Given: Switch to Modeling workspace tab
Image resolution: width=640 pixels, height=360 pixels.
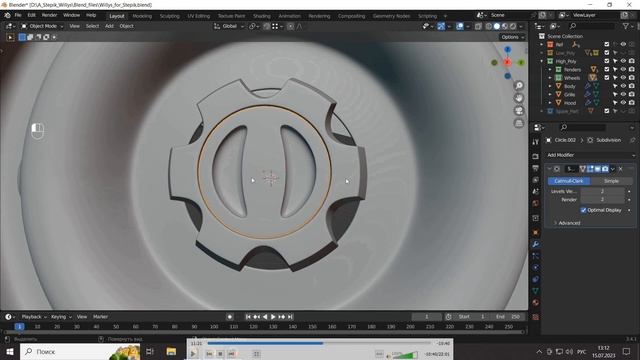Looking at the screenshot, I should (x=142, y=16).
